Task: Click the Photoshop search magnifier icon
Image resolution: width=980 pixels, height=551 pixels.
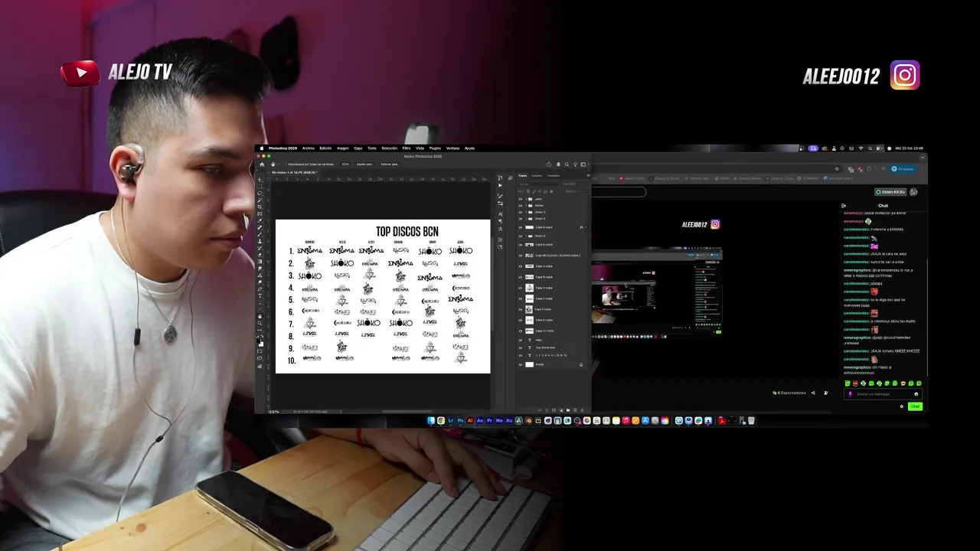Action: coord(567,165)
